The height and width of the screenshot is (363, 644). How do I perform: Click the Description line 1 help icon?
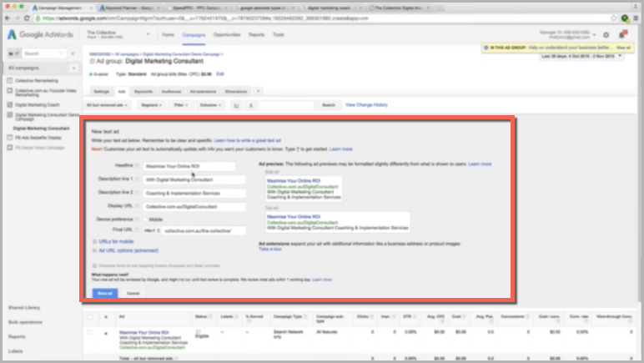coord(137,179)
